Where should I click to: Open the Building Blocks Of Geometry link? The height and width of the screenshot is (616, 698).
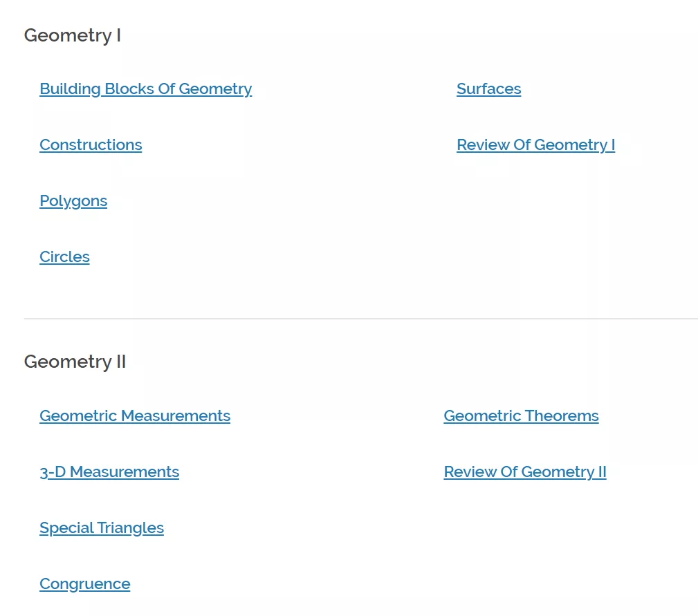(x=145, y=89)
